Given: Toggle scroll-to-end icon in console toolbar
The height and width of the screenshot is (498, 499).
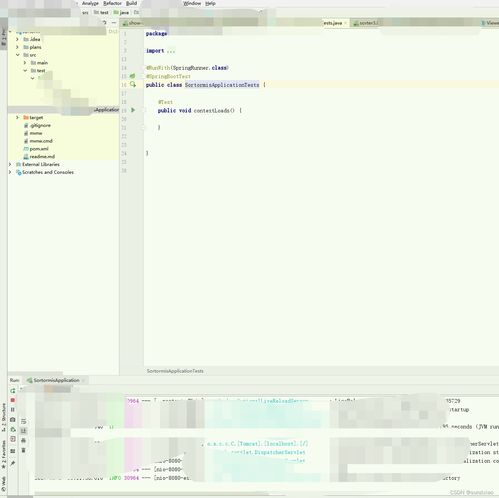Looking at the screenshot, I should 23,431.
